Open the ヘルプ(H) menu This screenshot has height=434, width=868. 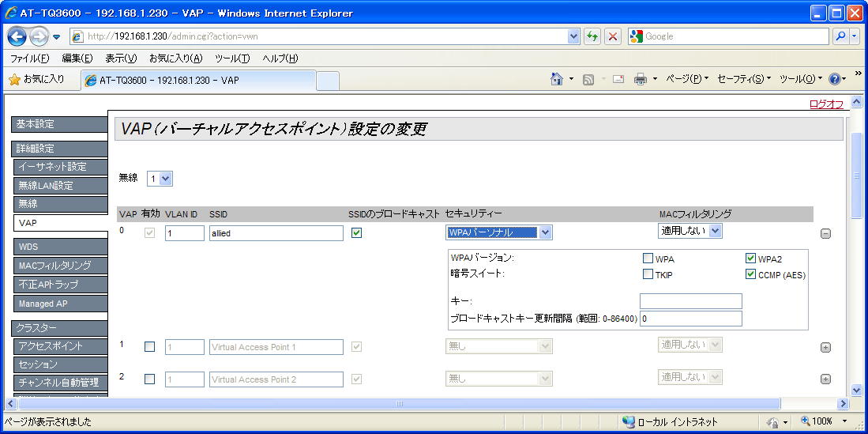280,58
